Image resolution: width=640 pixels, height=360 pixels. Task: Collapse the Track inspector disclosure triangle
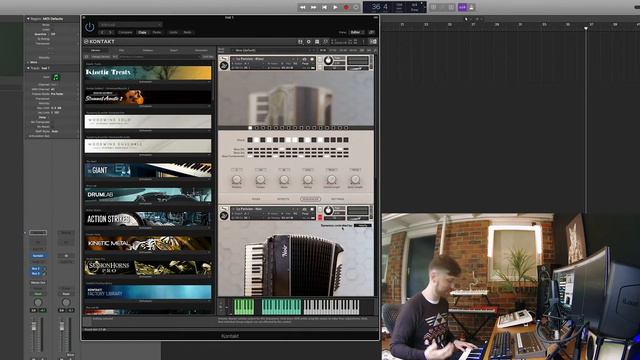point(28,68)
